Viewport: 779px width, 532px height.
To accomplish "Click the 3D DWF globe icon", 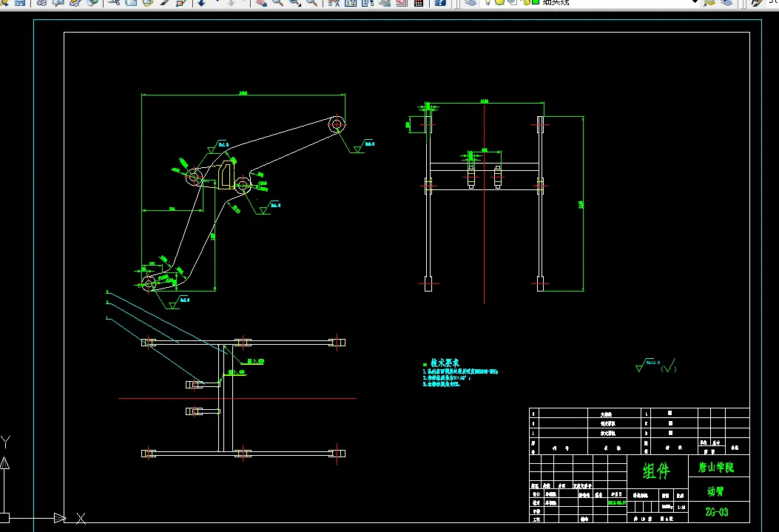I will 92,2.
